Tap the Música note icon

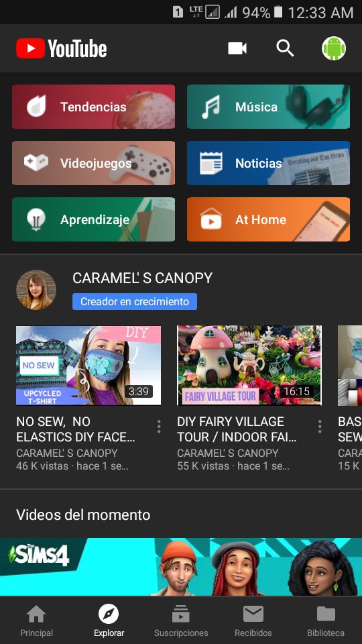pos(211,107)
